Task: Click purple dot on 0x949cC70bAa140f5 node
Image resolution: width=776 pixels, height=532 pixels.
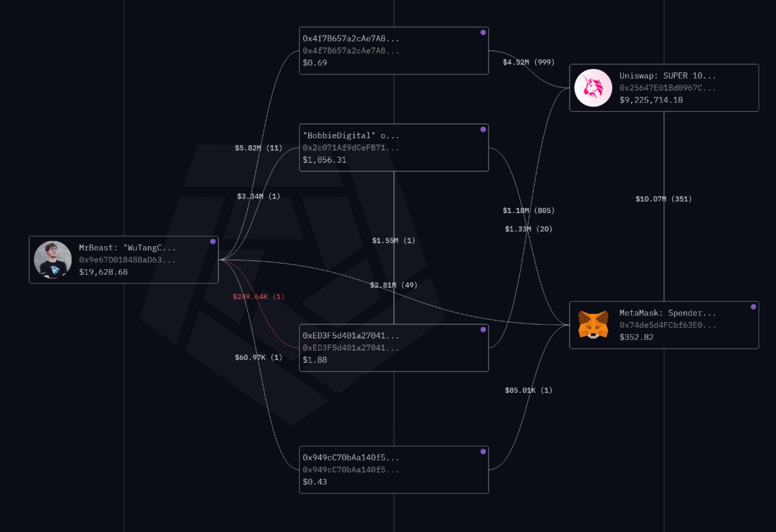Action: point(483,451)
